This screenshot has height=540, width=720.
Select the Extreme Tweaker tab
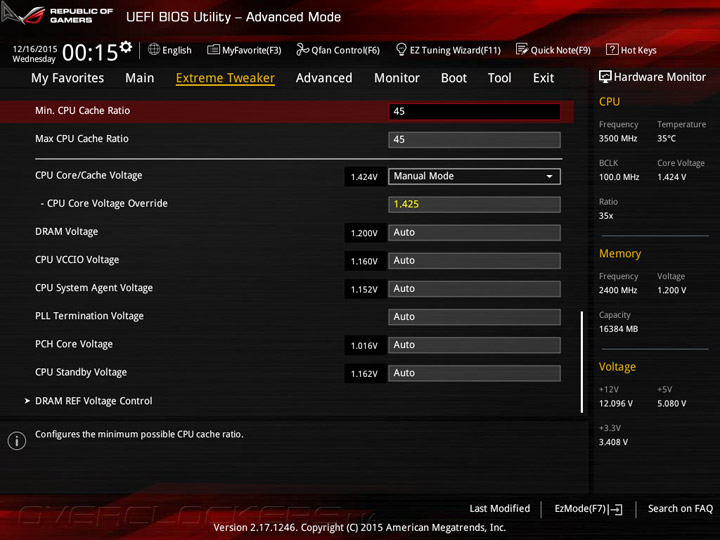225,78
